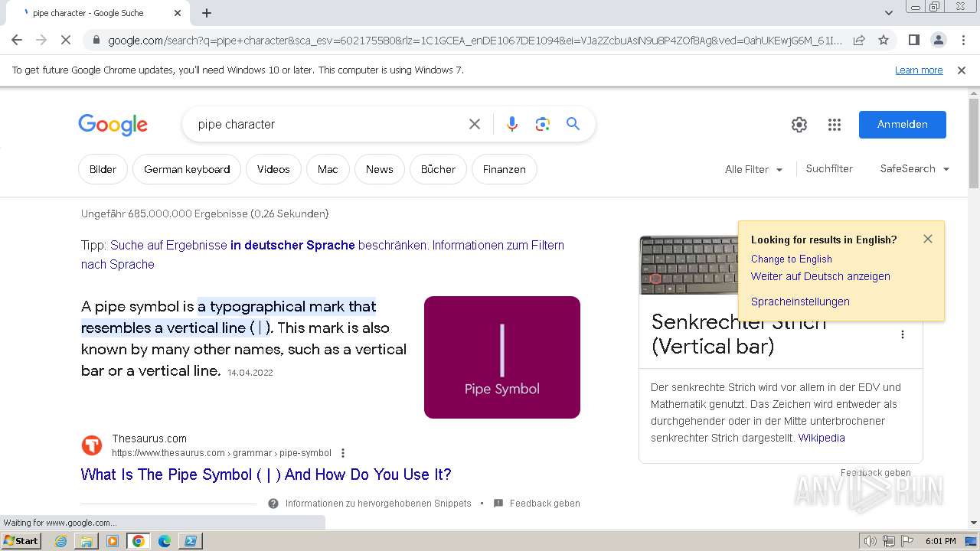The width and height of the screenshot is (980, 551).
Task: Open File Explorer from taskbar
Action: tap(87, 541)
